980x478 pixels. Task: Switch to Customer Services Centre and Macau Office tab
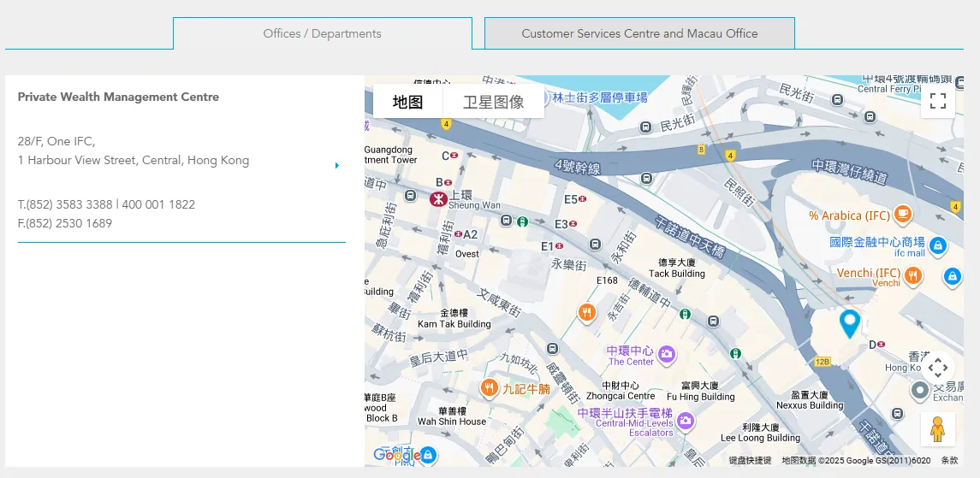639,33
